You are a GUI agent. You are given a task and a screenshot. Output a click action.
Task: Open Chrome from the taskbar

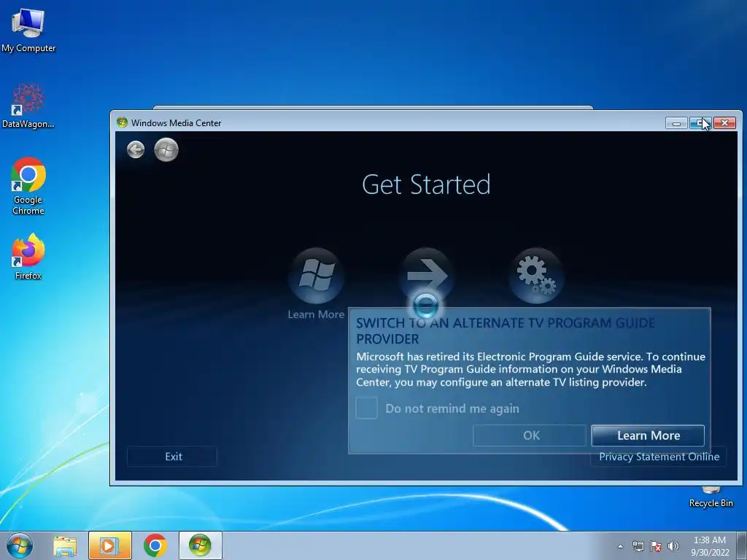point(155,545)
